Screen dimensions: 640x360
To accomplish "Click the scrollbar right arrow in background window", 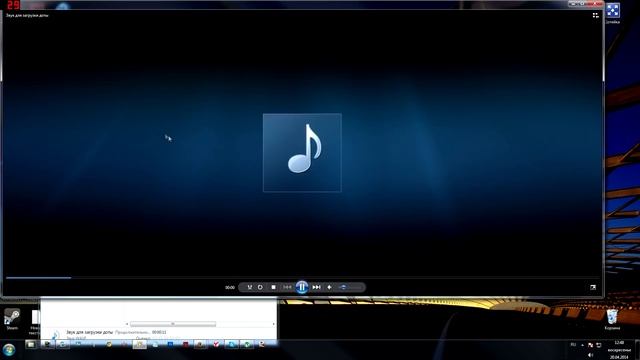I will [x=273, y=324].
